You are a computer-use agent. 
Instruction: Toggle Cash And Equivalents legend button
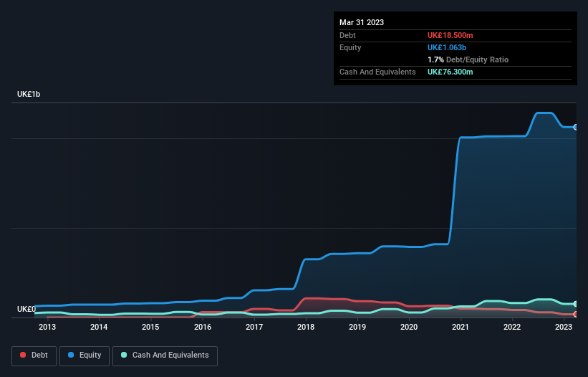[x=165, y=355]
